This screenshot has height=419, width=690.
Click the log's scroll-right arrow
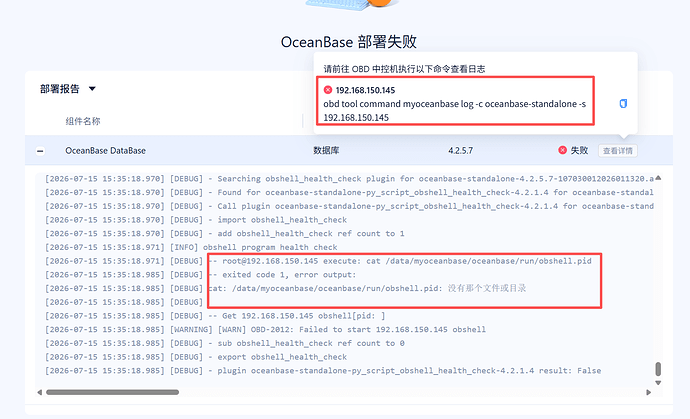pos(648,392)
